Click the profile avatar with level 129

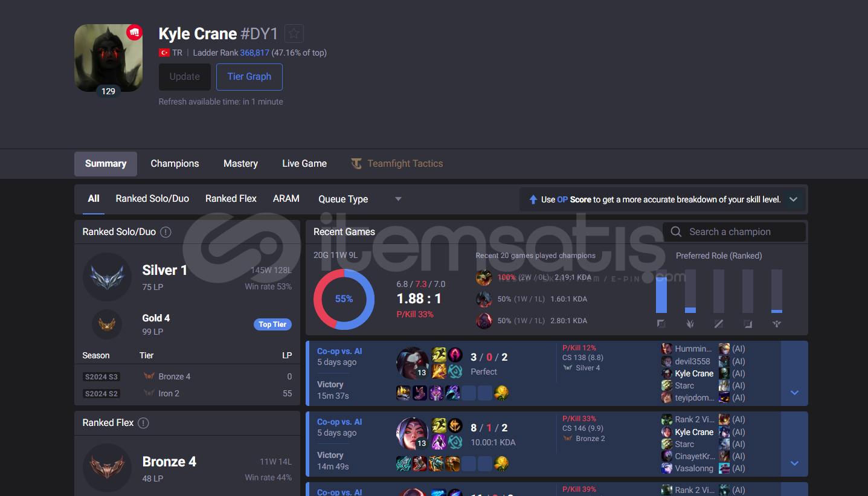pos(109,59)
